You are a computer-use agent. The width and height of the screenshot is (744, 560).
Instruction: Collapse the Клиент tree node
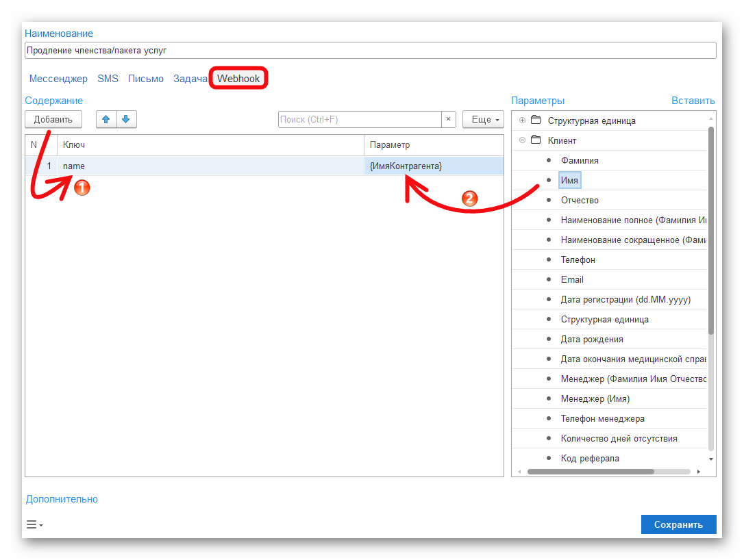pyautogui.click(x=522, y=140)
